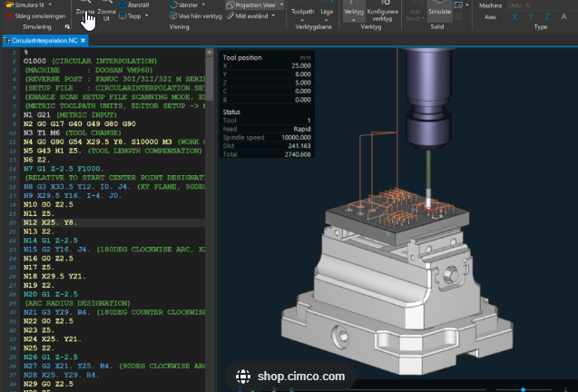Toggle the A axis type
The width and height of the screenshot is (578, 392).
click(563, 16)
